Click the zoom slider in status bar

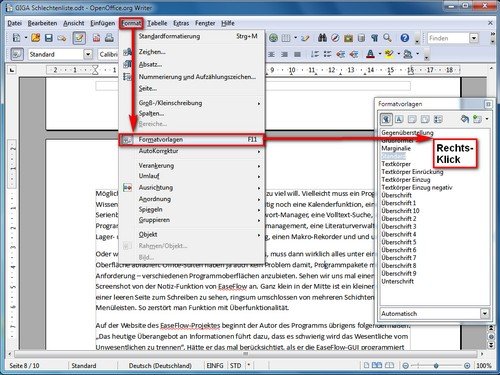(436, 366)
